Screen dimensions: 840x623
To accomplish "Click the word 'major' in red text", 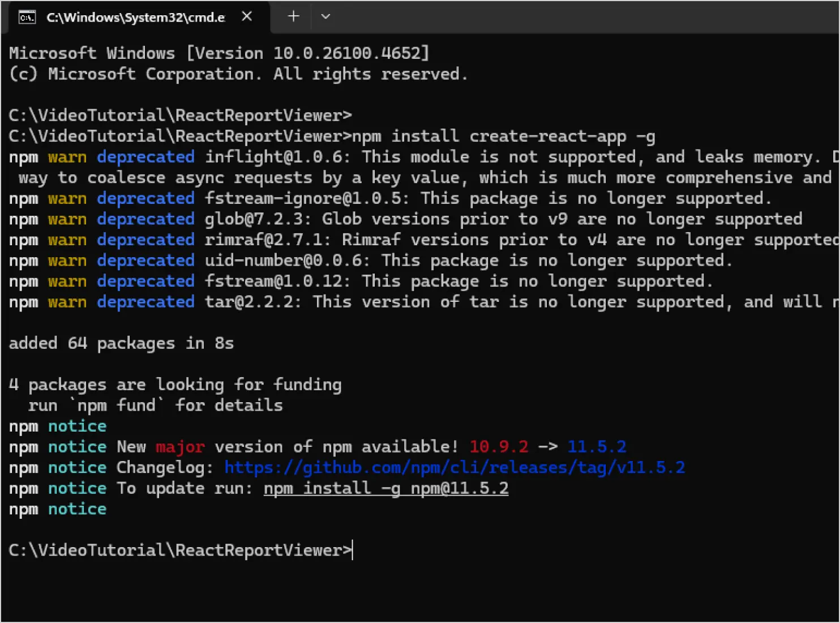I will [x=179, y=446].
